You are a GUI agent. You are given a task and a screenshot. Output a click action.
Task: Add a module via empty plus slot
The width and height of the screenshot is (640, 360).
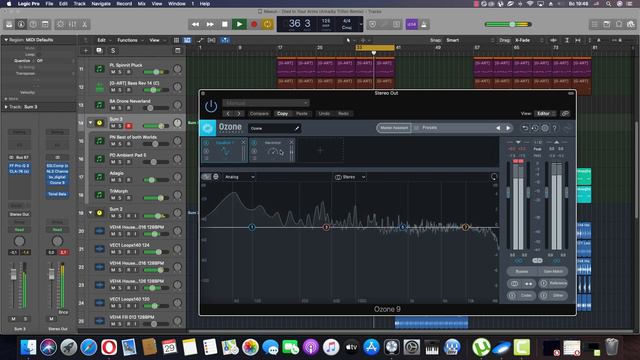(x=320, y=150)
